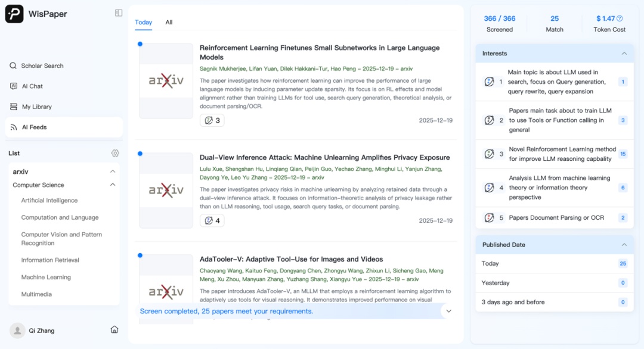644x349 pixels.
Task: Click the red icon beside interest 5
Action: [x=489, y=217]
